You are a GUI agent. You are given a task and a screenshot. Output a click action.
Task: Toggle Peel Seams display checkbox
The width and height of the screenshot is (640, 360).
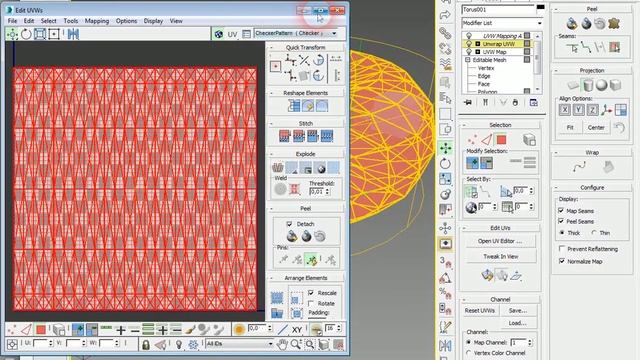561,221
